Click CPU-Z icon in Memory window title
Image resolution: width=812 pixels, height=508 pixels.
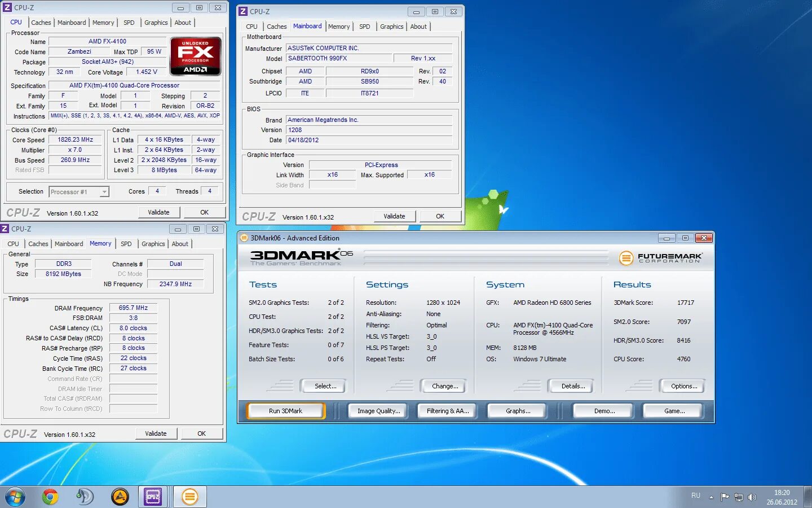5,229
